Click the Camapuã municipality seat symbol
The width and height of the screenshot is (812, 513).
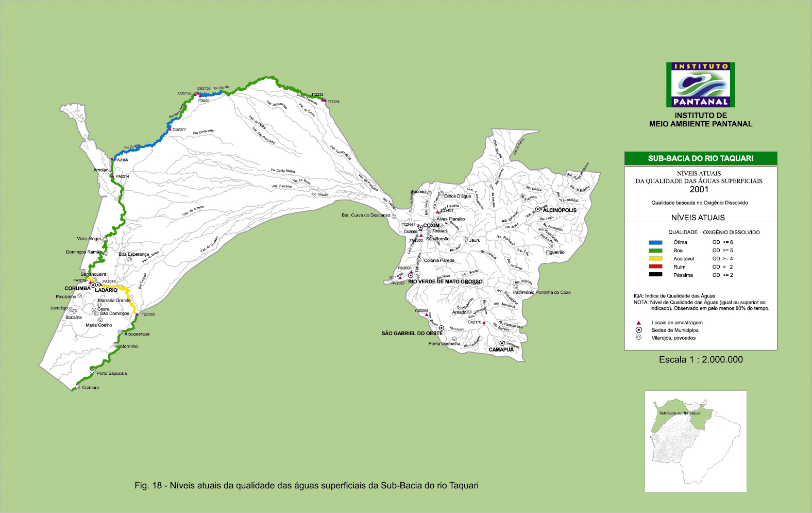coord(502,343)
